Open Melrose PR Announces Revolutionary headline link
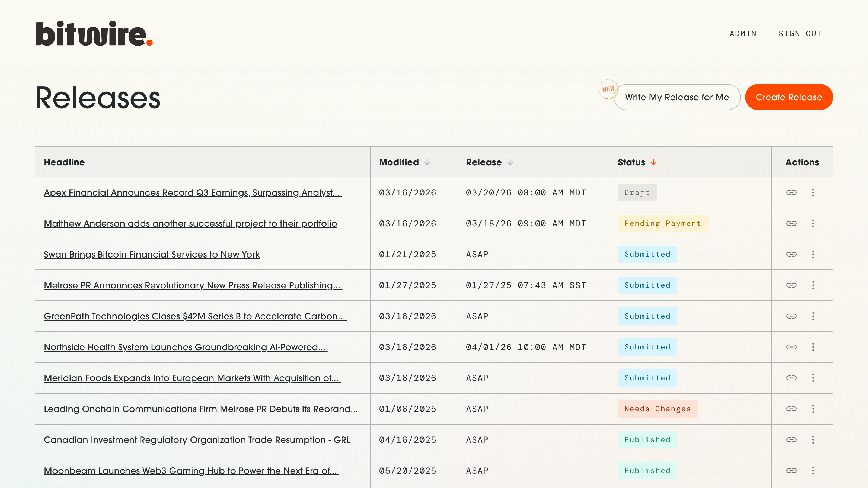The height and width of the screenshot is (488, 868). pyautogui.click(x=193, y=285)
